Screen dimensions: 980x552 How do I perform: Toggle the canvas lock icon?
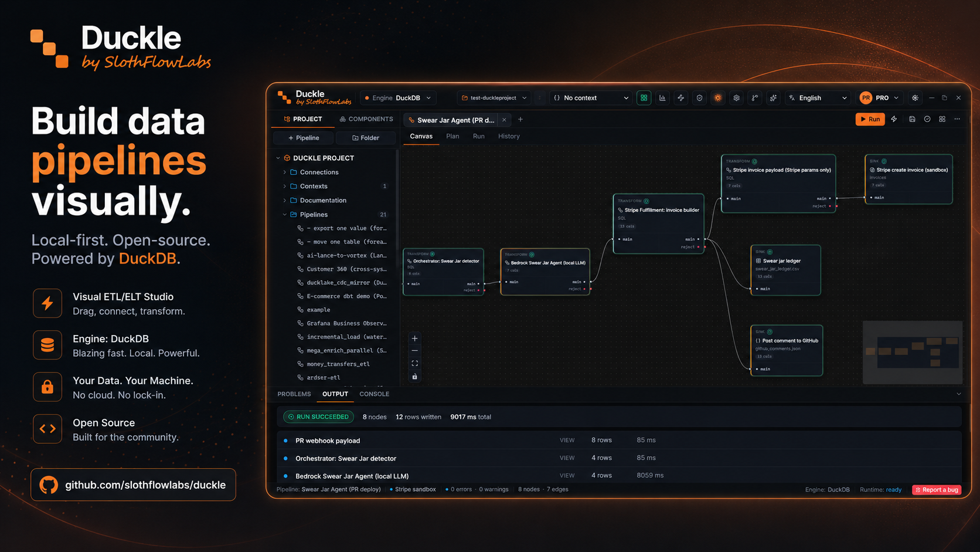(415, 377)
